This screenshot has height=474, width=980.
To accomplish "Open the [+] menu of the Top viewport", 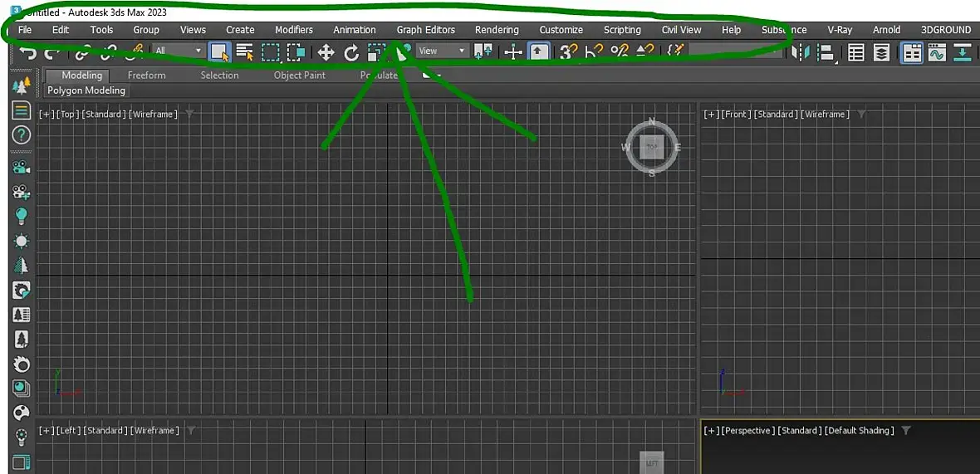I will pos(46,115).
